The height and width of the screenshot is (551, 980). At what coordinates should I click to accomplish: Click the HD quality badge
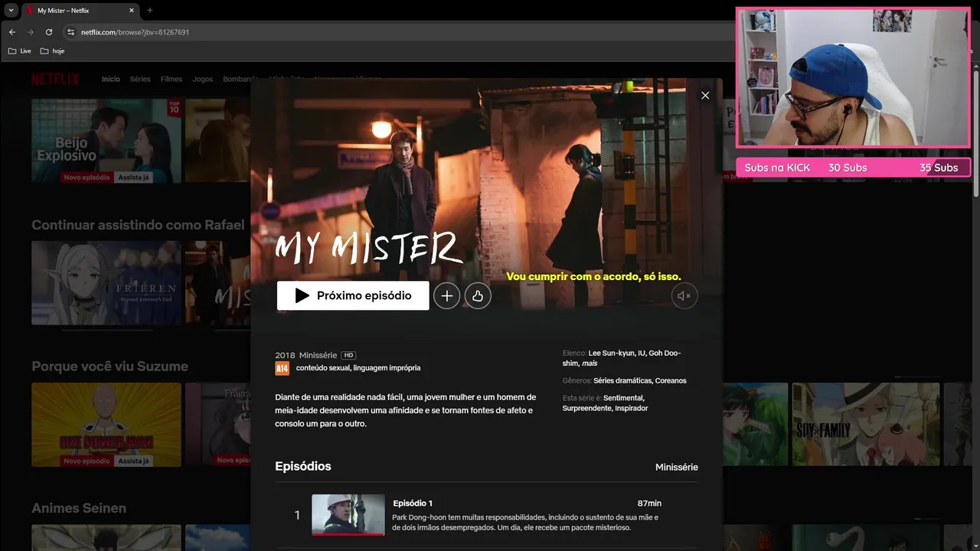[x=348, y=355]
